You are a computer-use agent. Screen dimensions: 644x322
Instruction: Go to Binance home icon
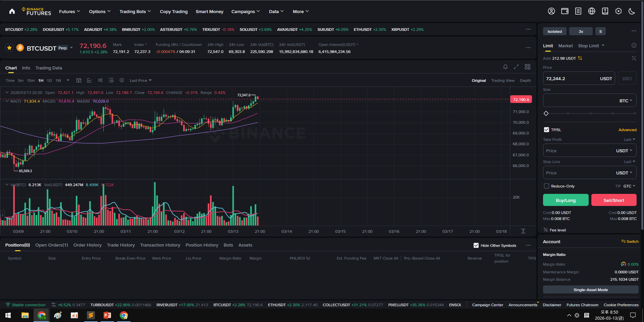12,11
